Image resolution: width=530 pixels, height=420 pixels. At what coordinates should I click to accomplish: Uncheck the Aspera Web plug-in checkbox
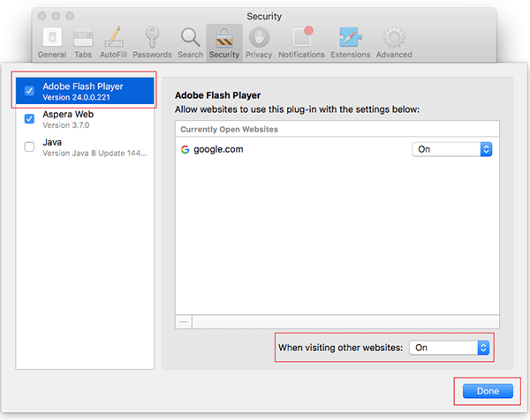tap(29, 118)
